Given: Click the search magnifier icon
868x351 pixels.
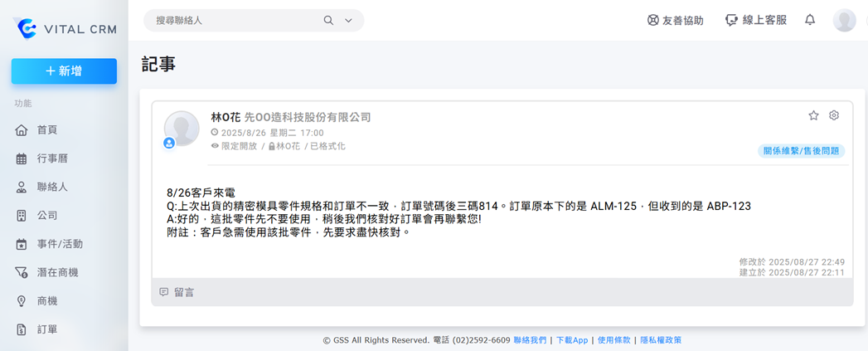Looking at the screenshot, I should (x=328, y=21).
